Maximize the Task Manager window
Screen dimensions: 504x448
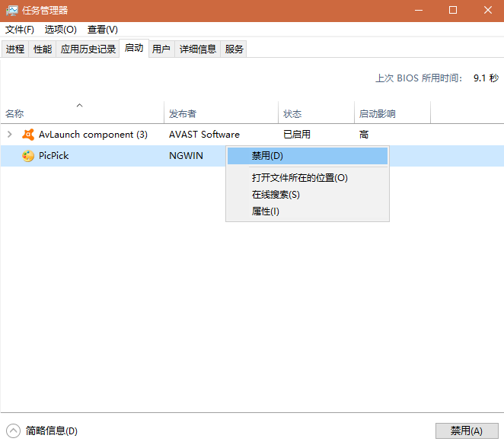click(x=453, y=11)
